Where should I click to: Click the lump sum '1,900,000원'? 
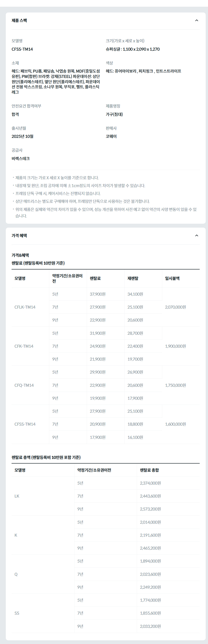tap(176, 346)
